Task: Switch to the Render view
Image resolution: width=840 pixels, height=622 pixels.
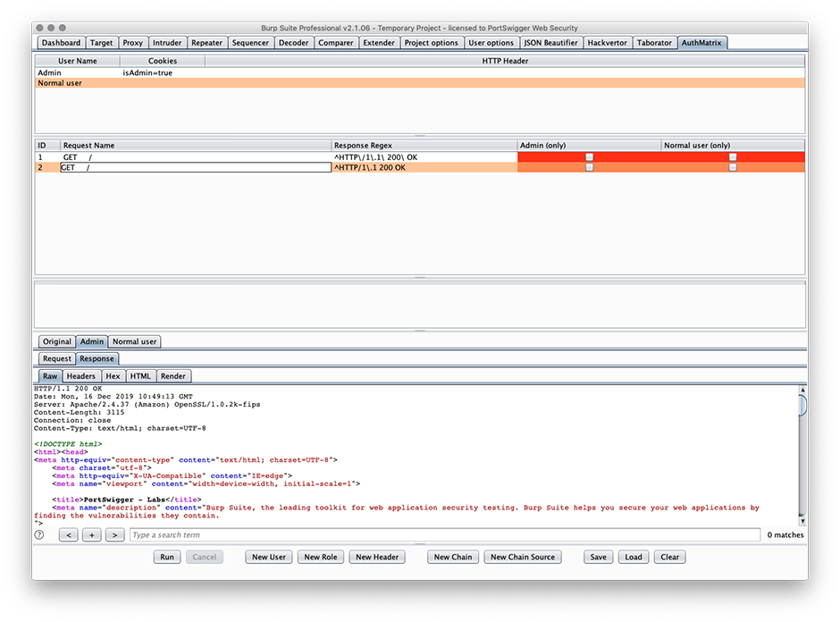Action: [173, 375]
